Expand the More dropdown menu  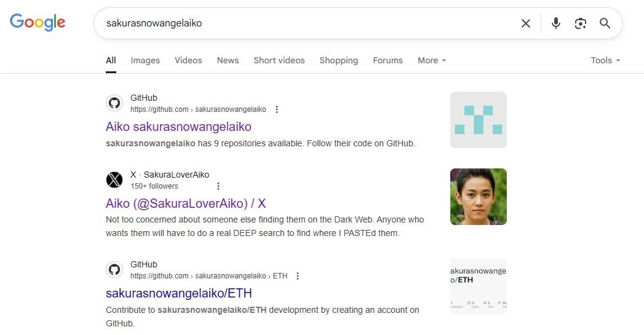click(x=432, y=60)
